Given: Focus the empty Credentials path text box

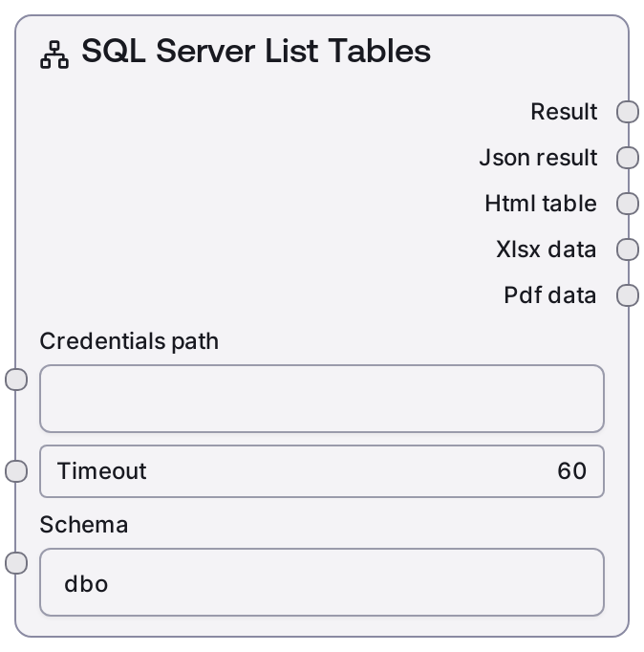Looking at the screenshot, I should click(x=321, y=399).
